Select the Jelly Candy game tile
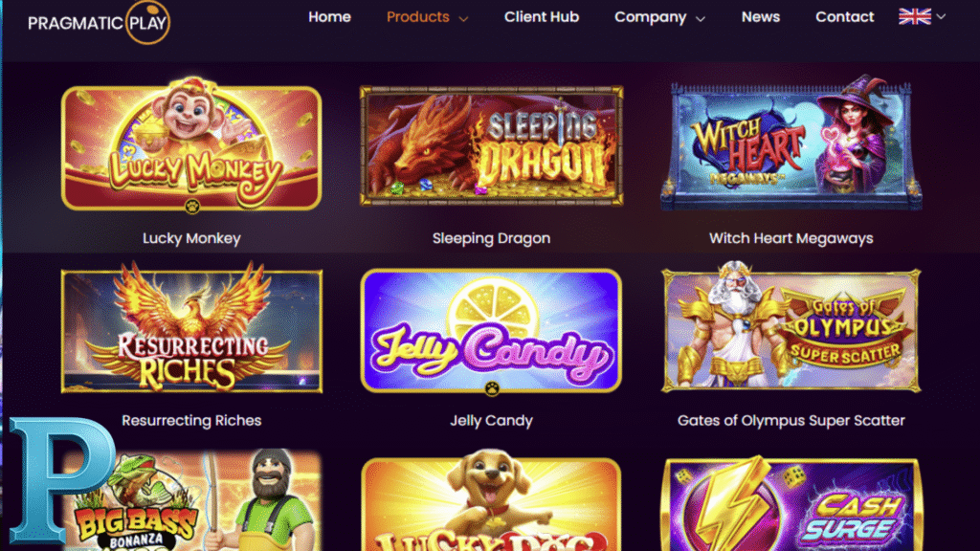 pyautogui.click(x=491, y=331)
